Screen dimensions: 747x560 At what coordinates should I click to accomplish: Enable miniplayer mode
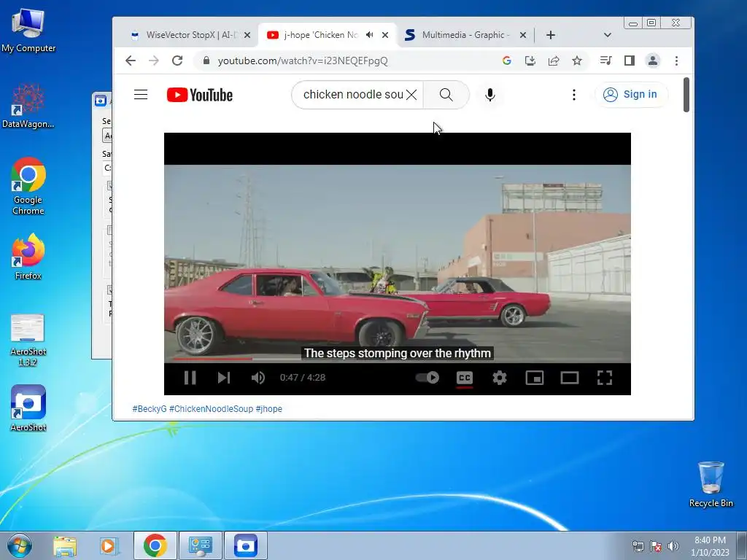tap(535, 378)
